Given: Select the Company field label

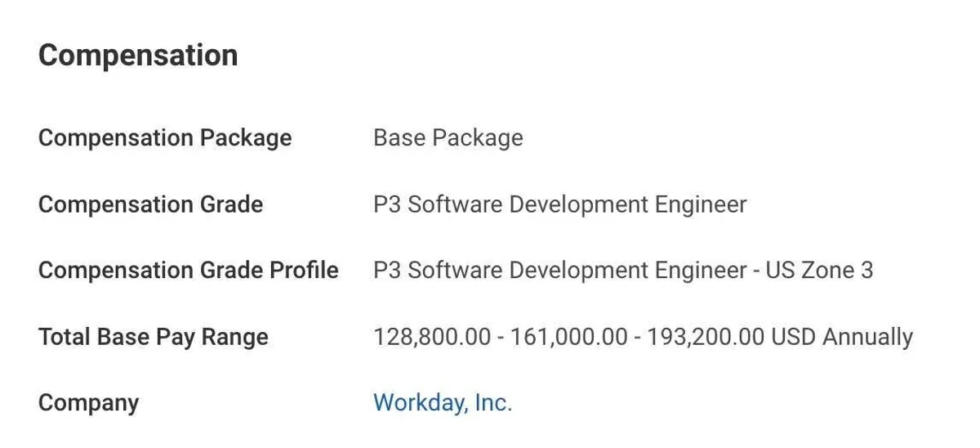Looking at the screenshot, I should (x=88, y=403).
